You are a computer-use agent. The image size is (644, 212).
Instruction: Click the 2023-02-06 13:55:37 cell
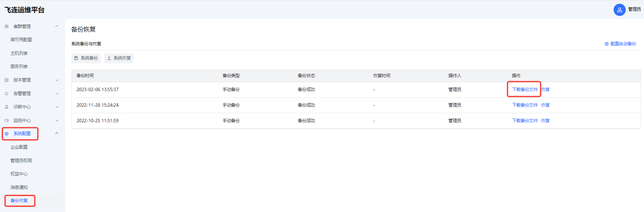tap(97, 90)
